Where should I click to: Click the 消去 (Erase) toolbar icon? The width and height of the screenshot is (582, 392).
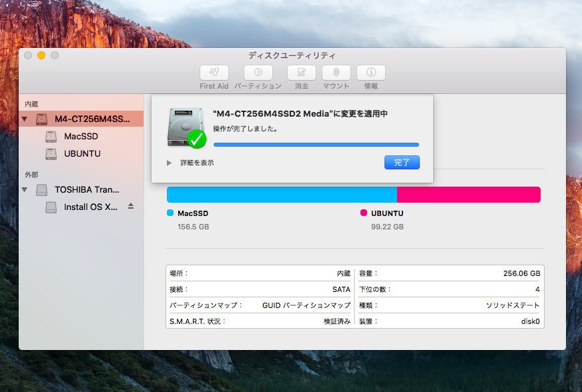pyautogui.click(x=302, y=73)
